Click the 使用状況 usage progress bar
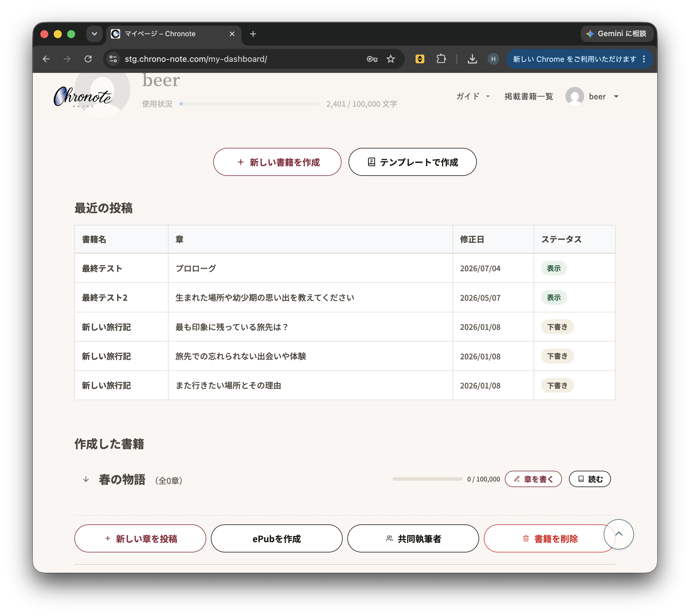Screen dimensions: 690x616 (249, 104)
